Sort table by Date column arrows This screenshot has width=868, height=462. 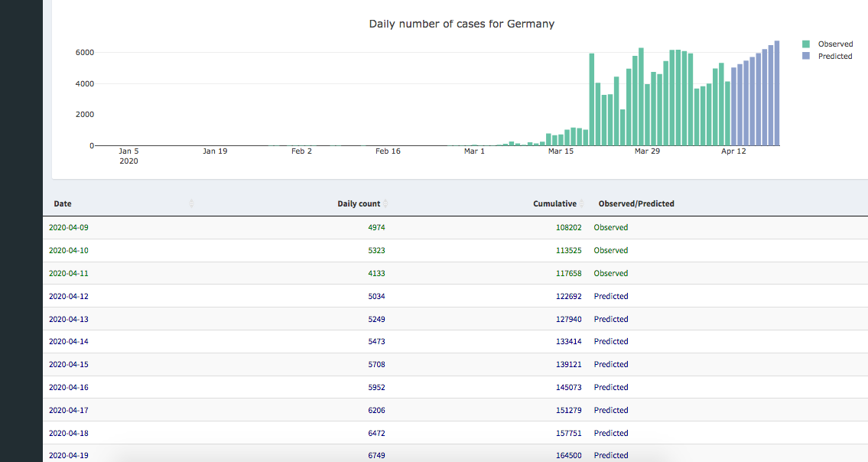coord(191,203)
